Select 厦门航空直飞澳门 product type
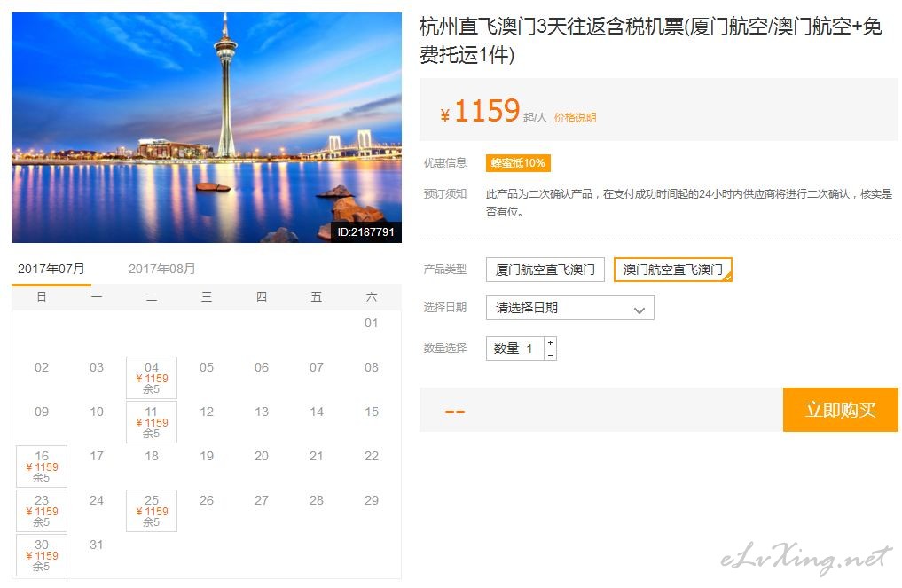902x588 pixels. pyautogui.click(x=545, y=270)
